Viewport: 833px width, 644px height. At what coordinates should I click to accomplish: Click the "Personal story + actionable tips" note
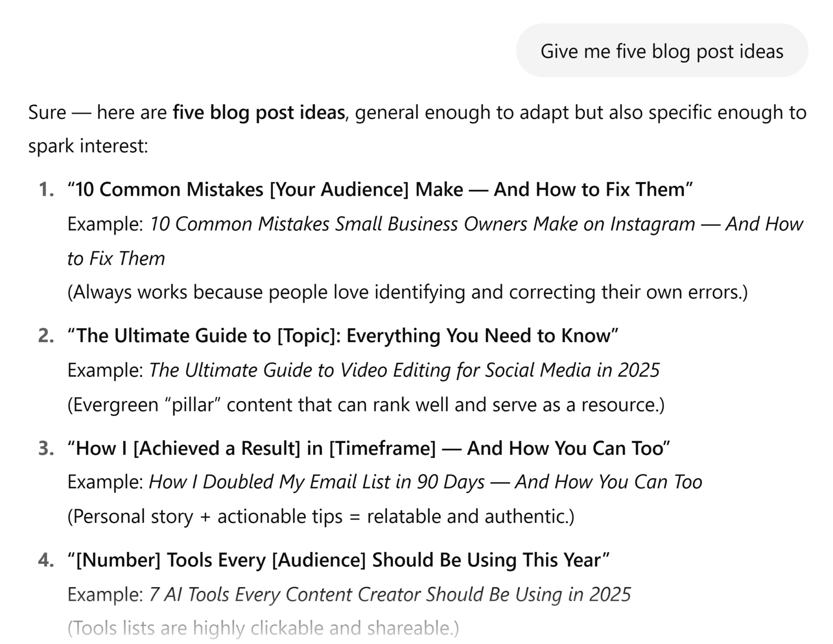[x=321, y=516]
